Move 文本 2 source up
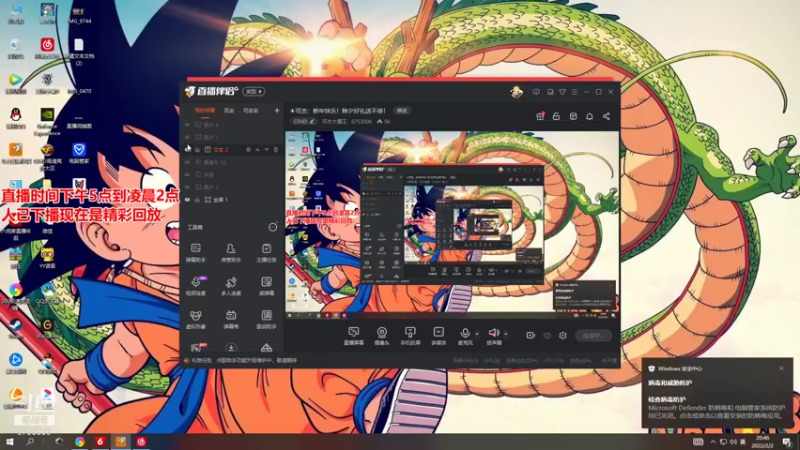The width and height of the screenshot is (800, 450). [x=257, y=149]
